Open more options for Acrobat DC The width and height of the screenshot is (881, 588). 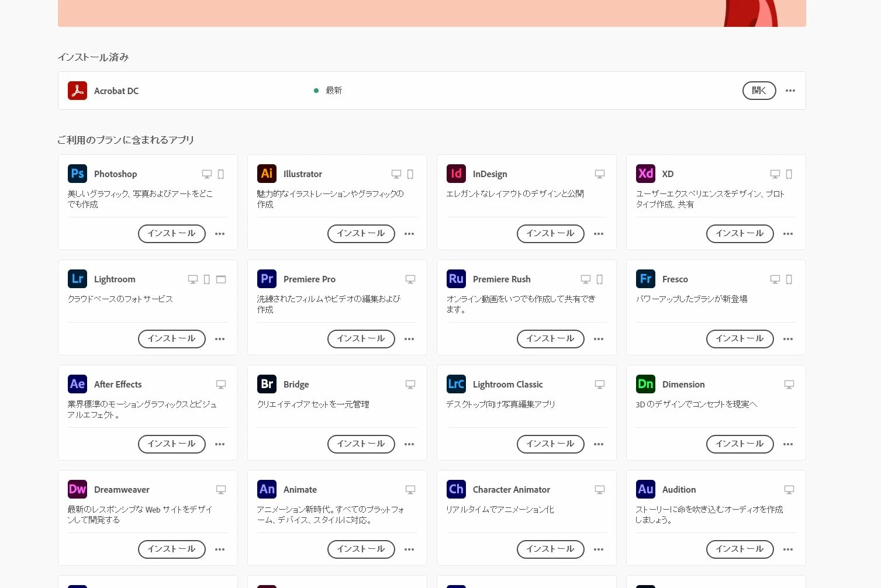pyautogui.click(x=790, y=91)
